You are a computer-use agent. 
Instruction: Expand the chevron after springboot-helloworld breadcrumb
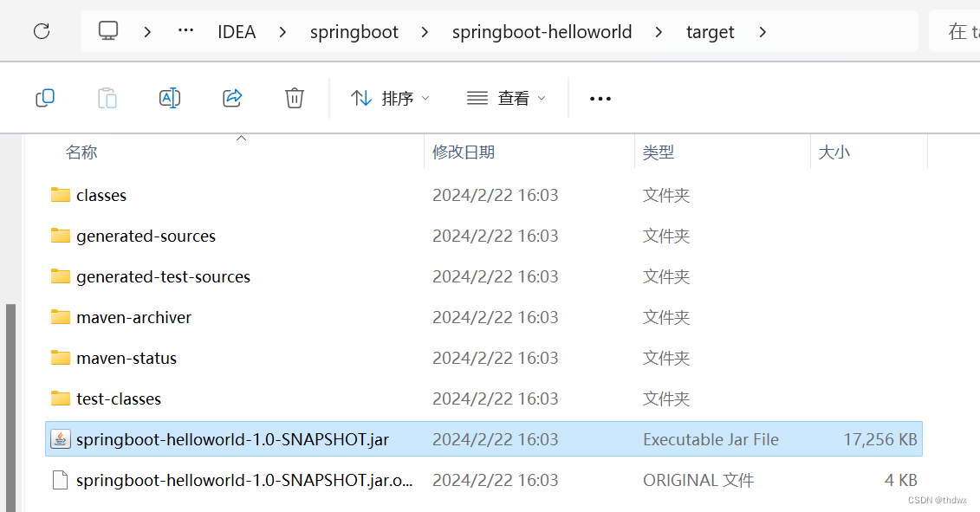659,32
